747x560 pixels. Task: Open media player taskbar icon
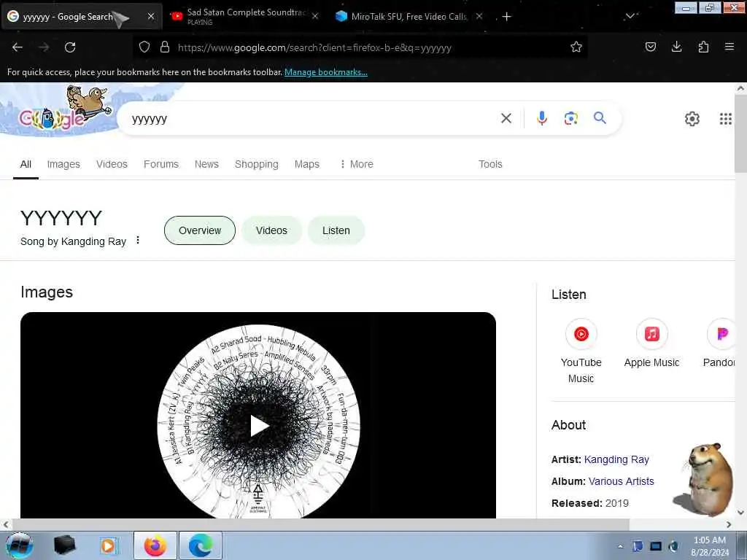pos(108,545)
